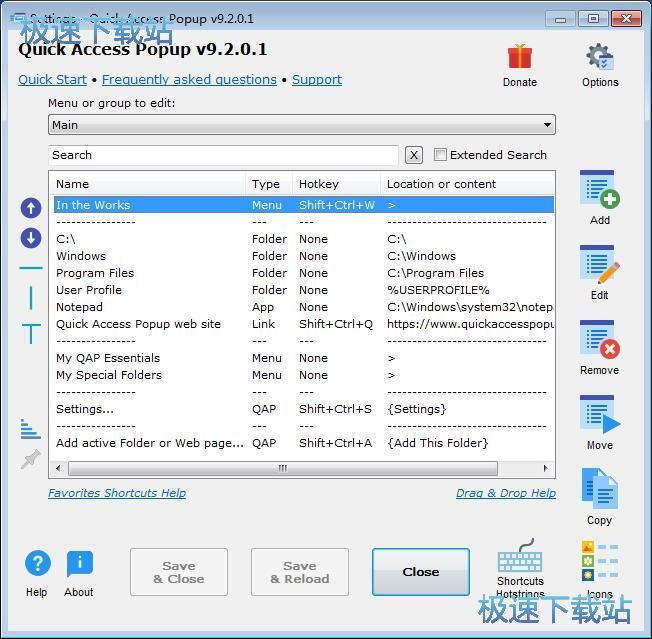
Task: Enable the Extended Search checkbox
Action: click(x=441, y=155)
